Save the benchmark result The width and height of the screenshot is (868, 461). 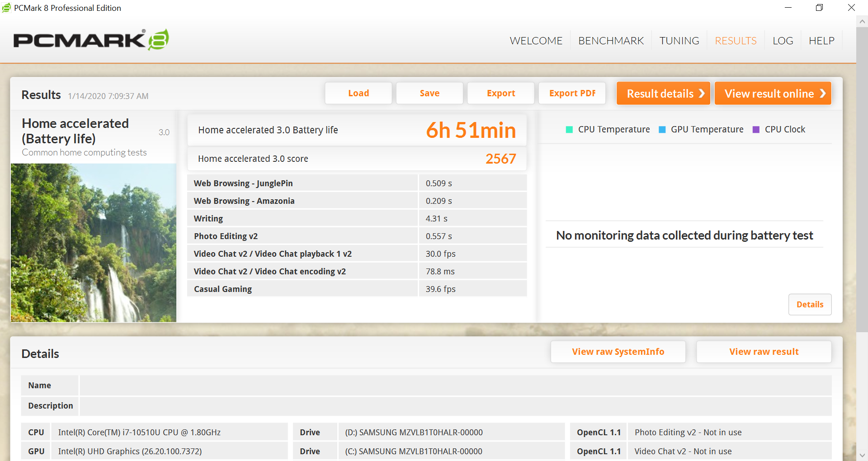tap(429, 93)
